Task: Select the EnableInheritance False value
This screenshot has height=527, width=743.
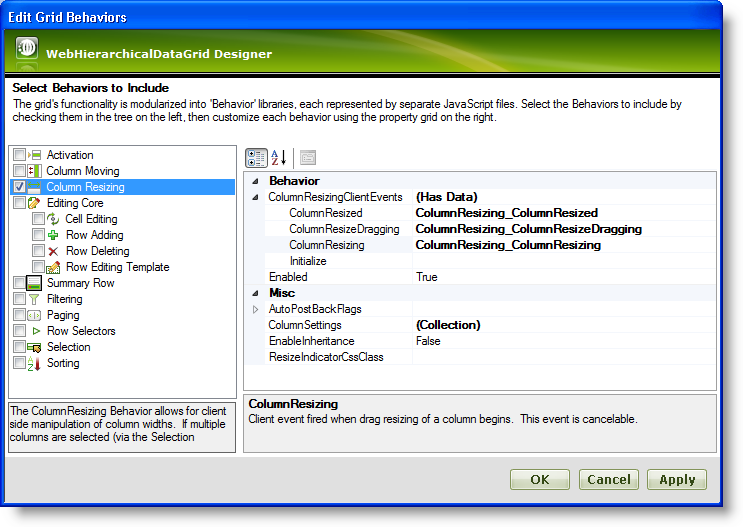Action: pos(564,341)
